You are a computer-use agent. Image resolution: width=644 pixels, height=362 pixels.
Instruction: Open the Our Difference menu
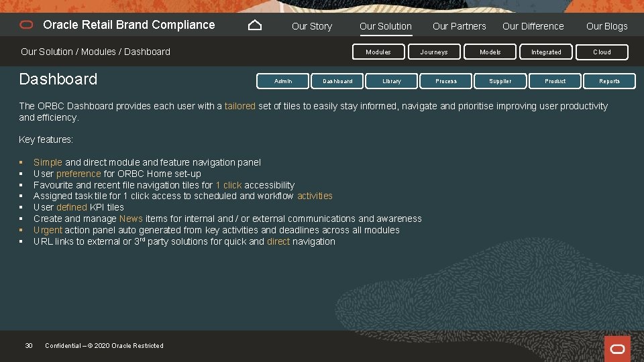pos(533,26)
